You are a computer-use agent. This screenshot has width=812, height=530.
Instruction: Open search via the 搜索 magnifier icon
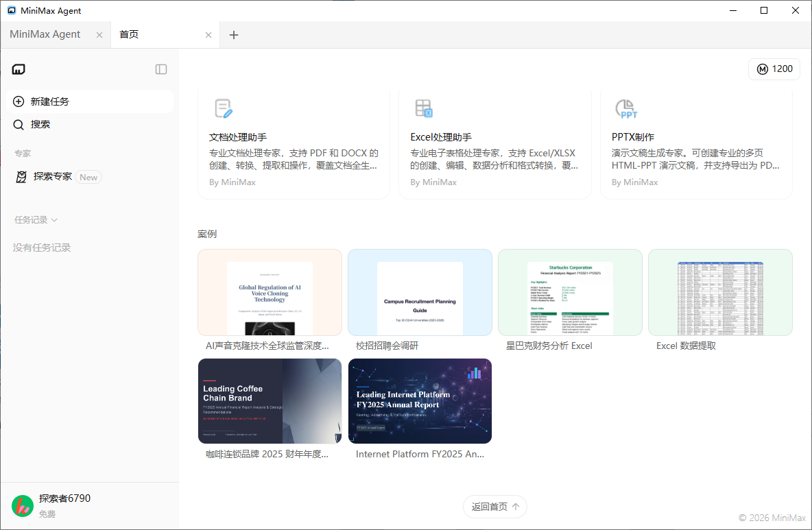point(19,125)
